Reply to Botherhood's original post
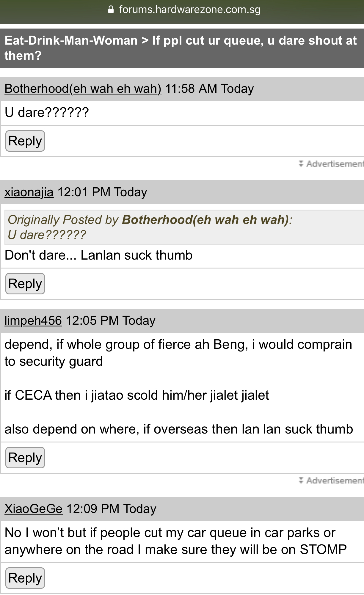Viewport: 364px width, 595px height. (x=25, y=141)
